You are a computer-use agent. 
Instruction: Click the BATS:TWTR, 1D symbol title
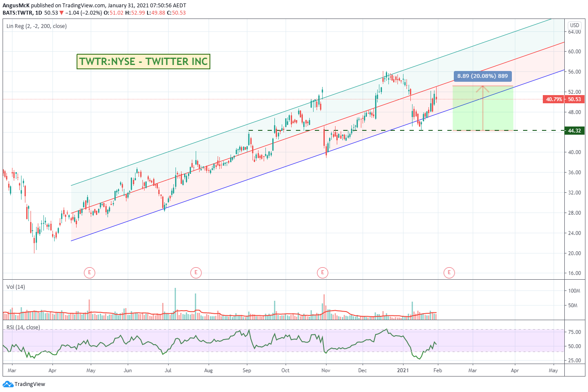tap(22, 13)
